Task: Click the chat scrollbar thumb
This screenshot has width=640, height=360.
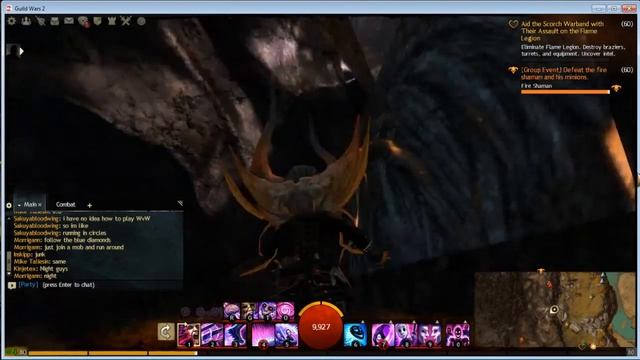Action: point(9,262)
